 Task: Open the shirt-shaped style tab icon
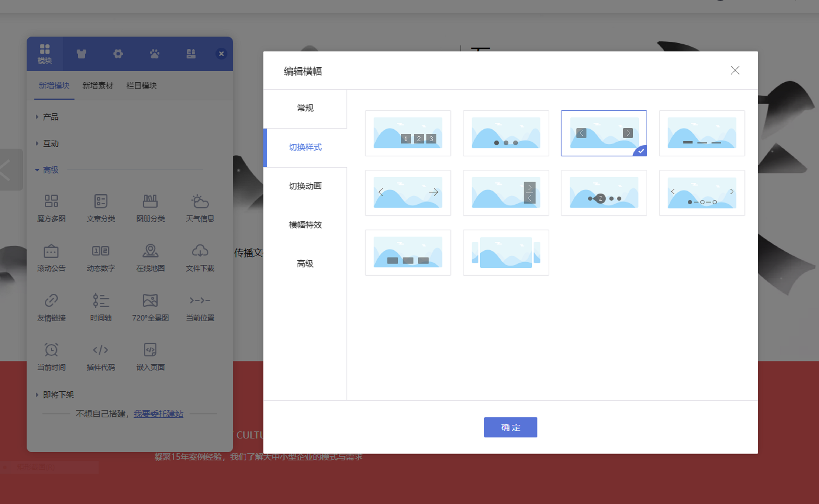[81, 54]
